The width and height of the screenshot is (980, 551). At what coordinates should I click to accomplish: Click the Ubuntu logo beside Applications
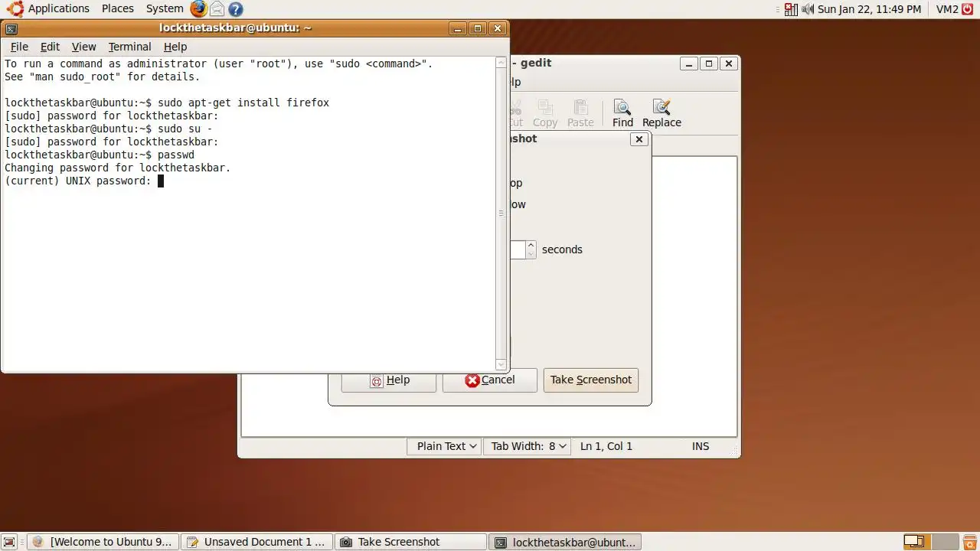(15, 9)
